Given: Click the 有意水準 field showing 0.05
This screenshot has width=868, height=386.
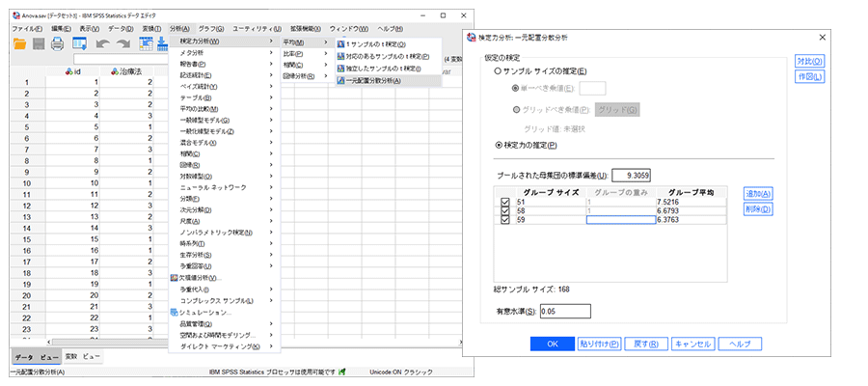Looking at the screenshot, I should coord(565,312).
